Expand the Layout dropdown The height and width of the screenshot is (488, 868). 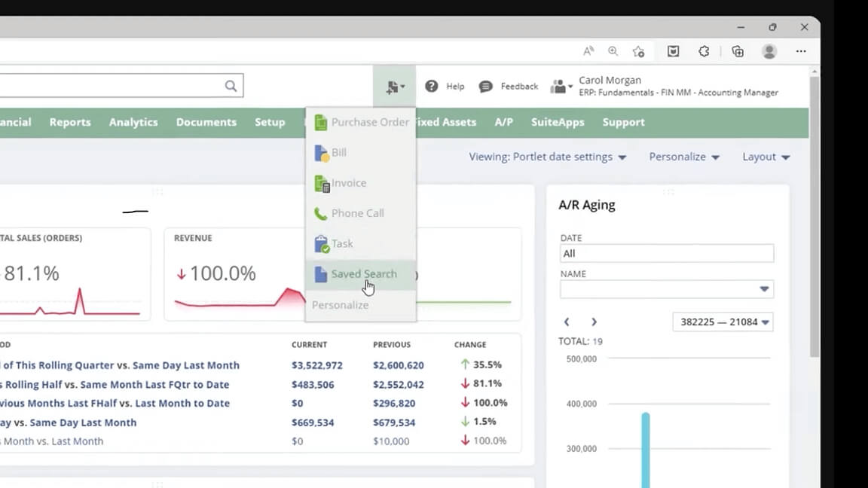click(x=765, y=157)
